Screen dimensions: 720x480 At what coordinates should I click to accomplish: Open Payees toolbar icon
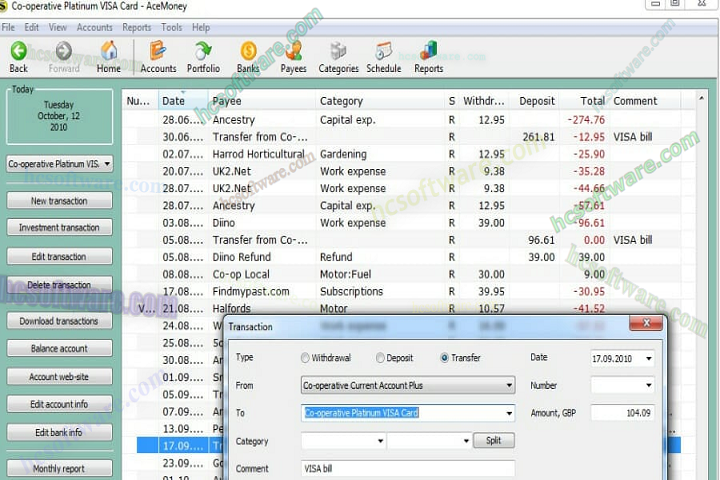293,51
